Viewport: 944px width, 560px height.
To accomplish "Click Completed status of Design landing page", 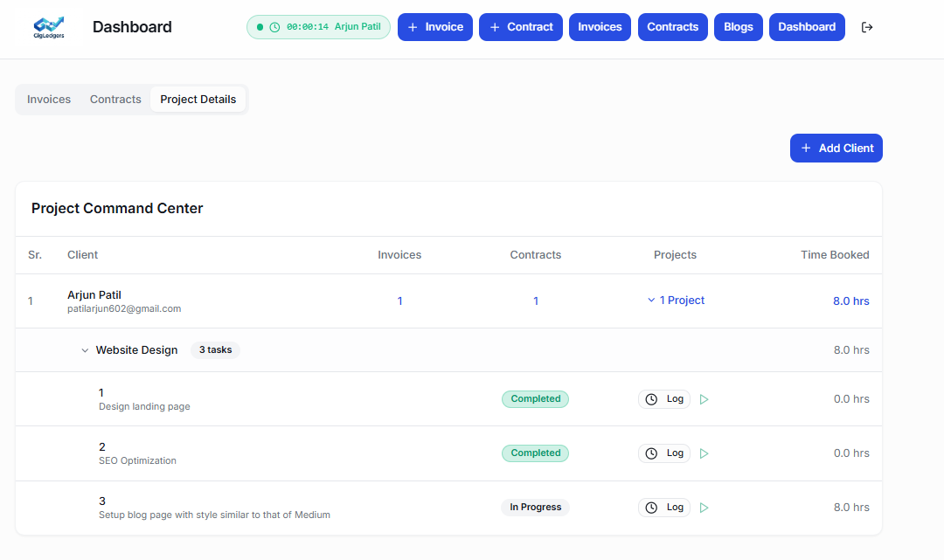I will point(535,398).
